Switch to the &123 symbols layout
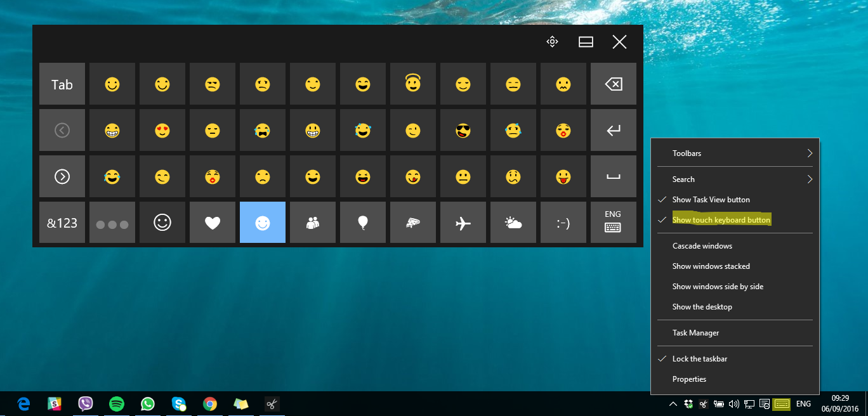The width and height of the screenshot is (868, 416). point(62,223)
